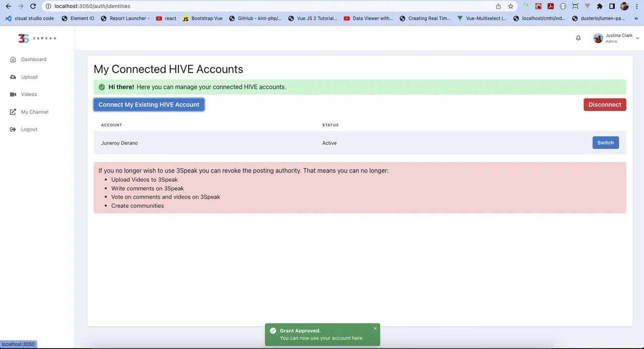
Task: Click the red puzzle extension icon
Action: click(x=538, y=6)
